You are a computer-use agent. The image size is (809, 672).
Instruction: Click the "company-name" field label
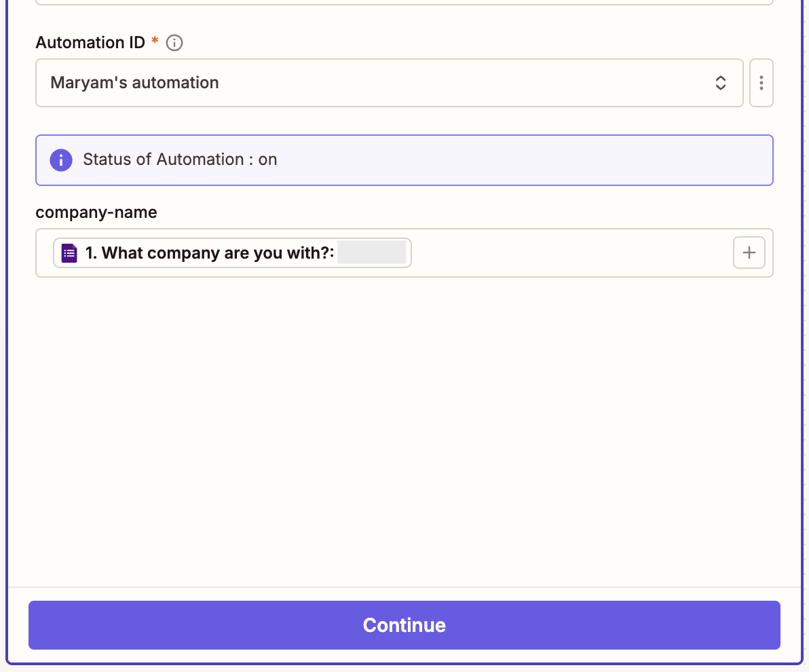[x=96, y=212]
